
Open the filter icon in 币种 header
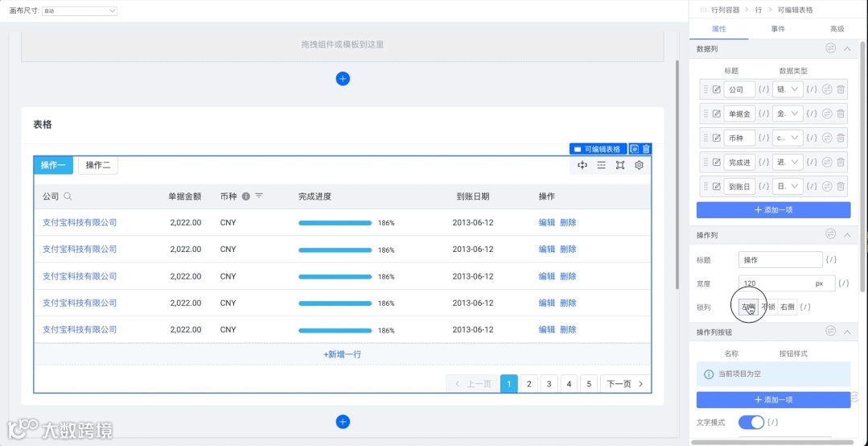tap(258, 196)
